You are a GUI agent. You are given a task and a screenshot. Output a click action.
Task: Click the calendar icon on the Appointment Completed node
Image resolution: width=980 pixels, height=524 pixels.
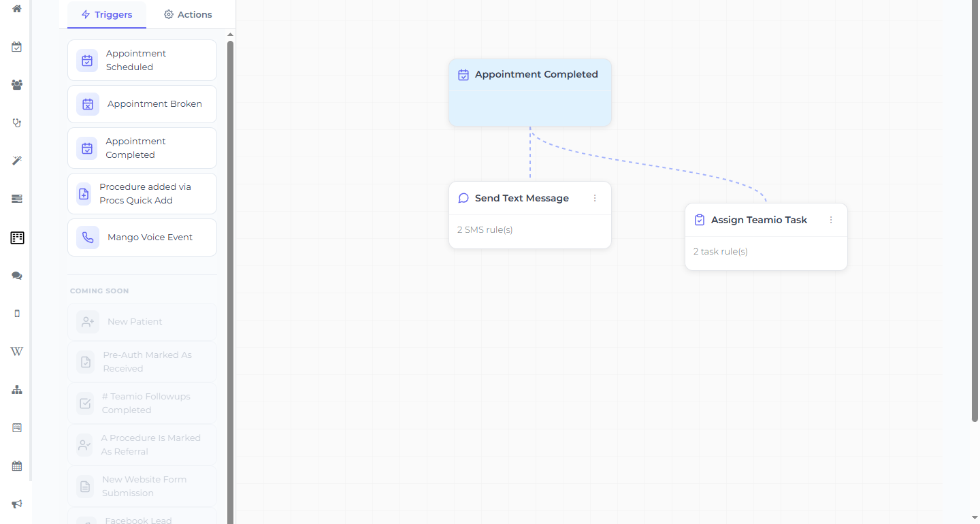(x=463, y=75)
